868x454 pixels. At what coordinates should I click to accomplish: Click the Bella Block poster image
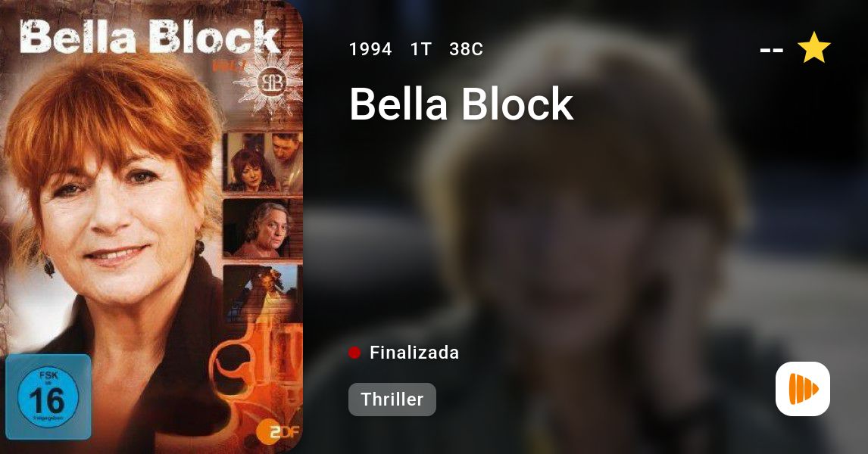[x=151, y=227]
